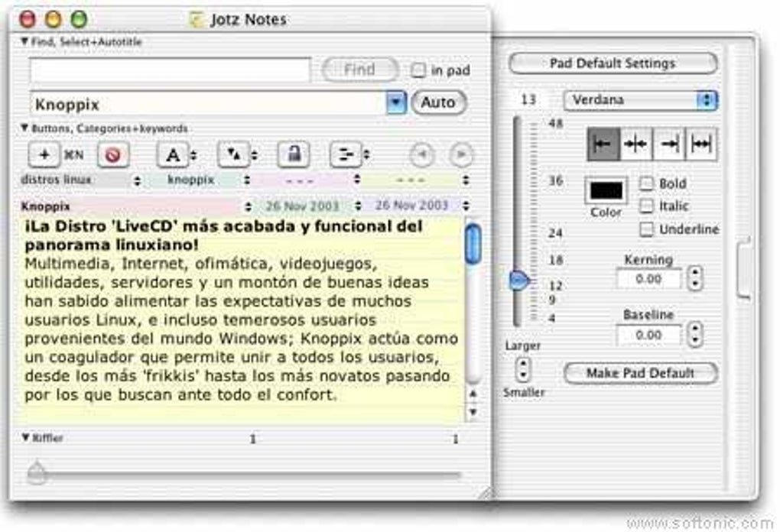The height and width of the screenshot is (532, 780).
Task: Click in the Find search text field
Action: [x=170, y=70]
